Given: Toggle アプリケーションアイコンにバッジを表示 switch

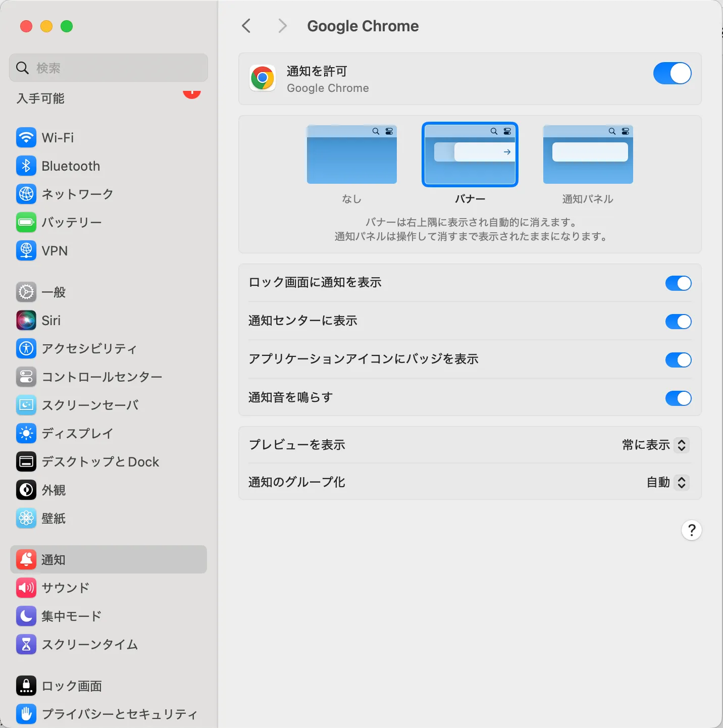Looking at the screenshot, I should 678,360.
